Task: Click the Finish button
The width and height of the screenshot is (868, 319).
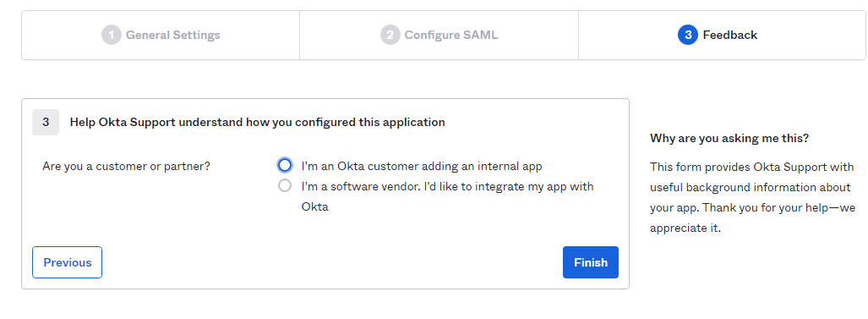Action: [x=591, y=262]
